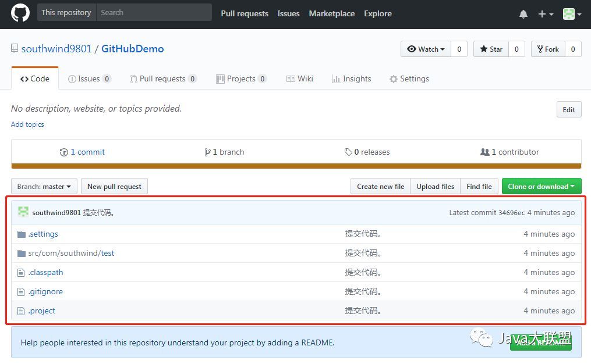
Task: Open the Clone or download dropdown
Action: point(542,186)
